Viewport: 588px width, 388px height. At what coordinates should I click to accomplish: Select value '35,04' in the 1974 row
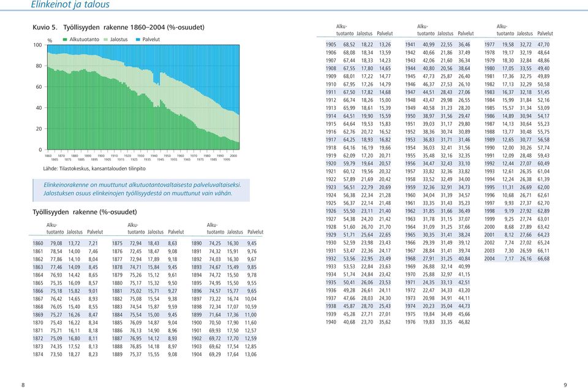click(x=447, y=306)
